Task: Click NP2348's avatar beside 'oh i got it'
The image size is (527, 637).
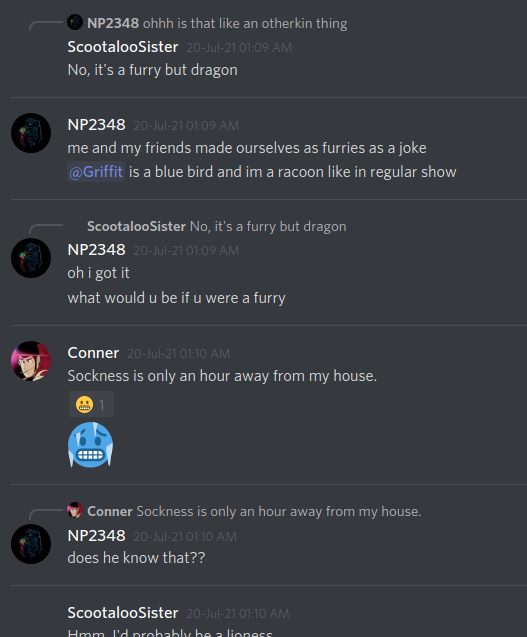Action: click(x=31, y=258)
